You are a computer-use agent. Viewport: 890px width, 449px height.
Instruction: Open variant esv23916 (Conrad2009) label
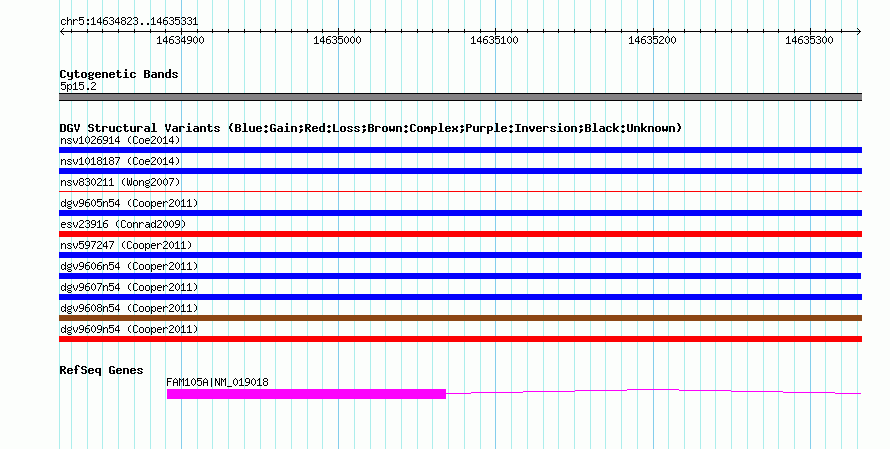123,224
